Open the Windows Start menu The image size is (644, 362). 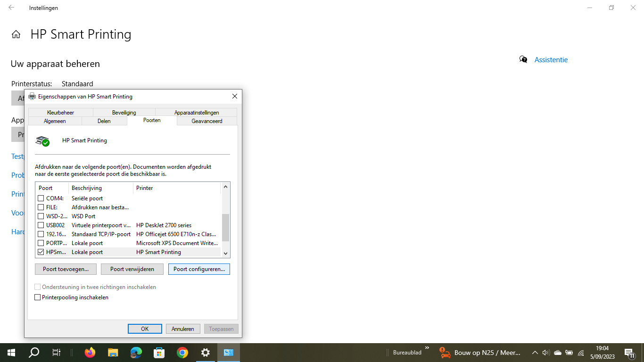pos(11,352)
